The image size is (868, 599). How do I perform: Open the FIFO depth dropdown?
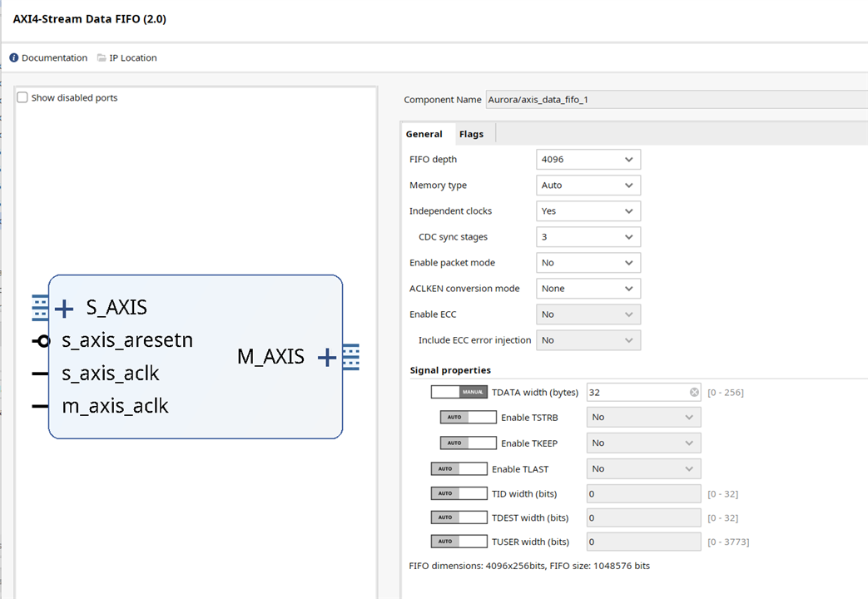pyautogui.click(x=588, y=160)
